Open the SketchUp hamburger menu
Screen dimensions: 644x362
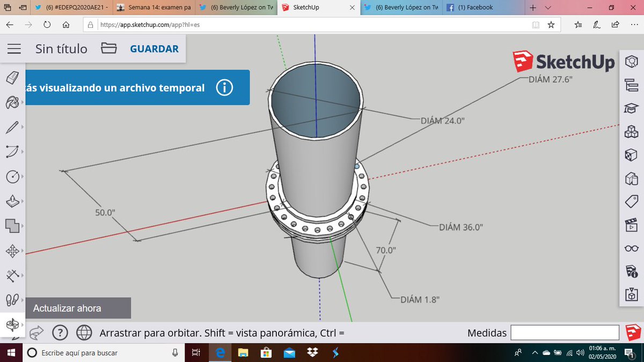pos(14,49)
